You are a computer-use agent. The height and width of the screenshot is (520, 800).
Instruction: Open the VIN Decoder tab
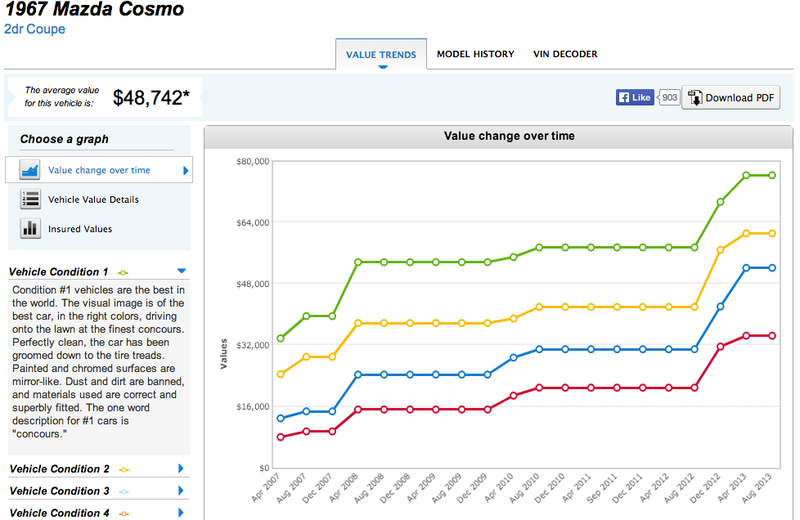pyautogui.click(x=565, y=54)
